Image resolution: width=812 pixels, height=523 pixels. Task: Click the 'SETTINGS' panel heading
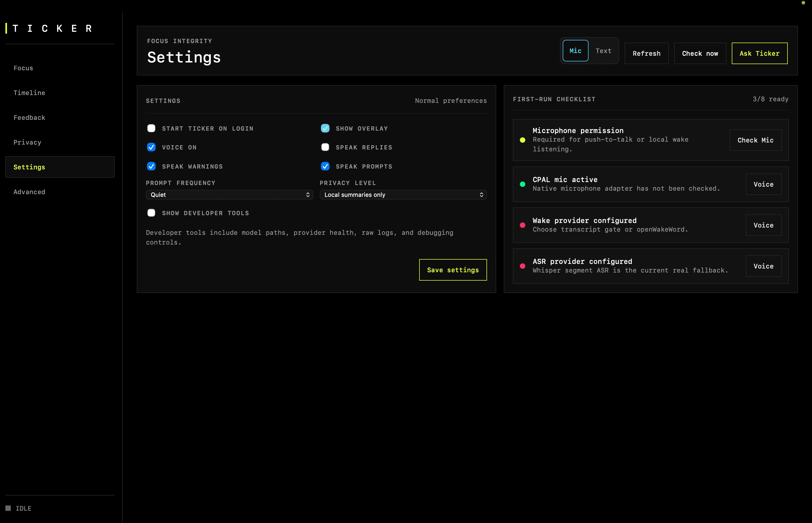(x=163, y=101)
